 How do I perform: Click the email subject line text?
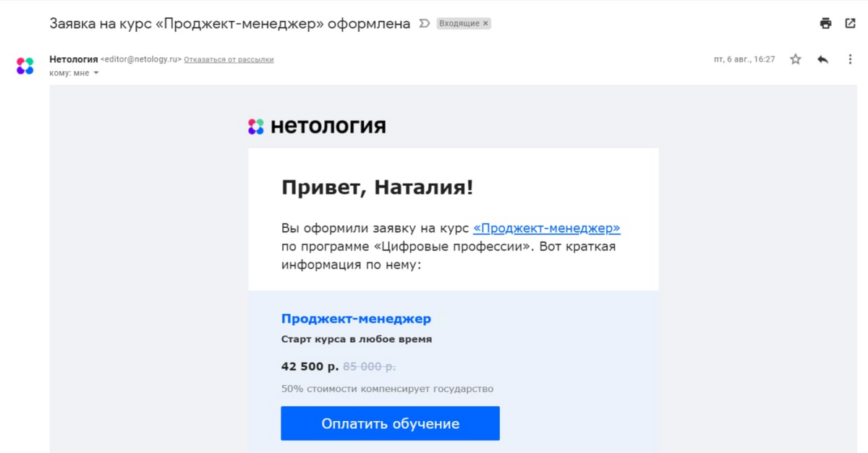(x=229, y=23)
